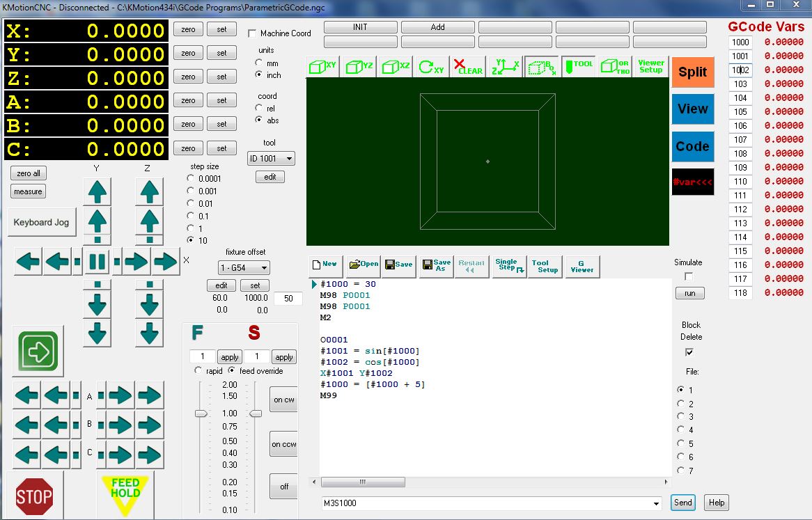Toggle the Simulate checkbox
Viewport: 812px width, 520px height.
(689, 277)
